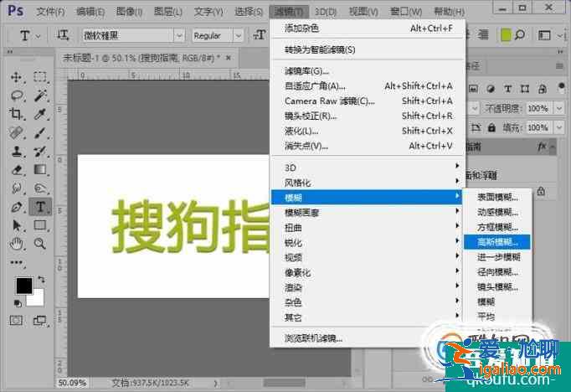This screenshot has height=392, width=571.
Task: Open layer opacity dropdown
Action: point(559,108)
